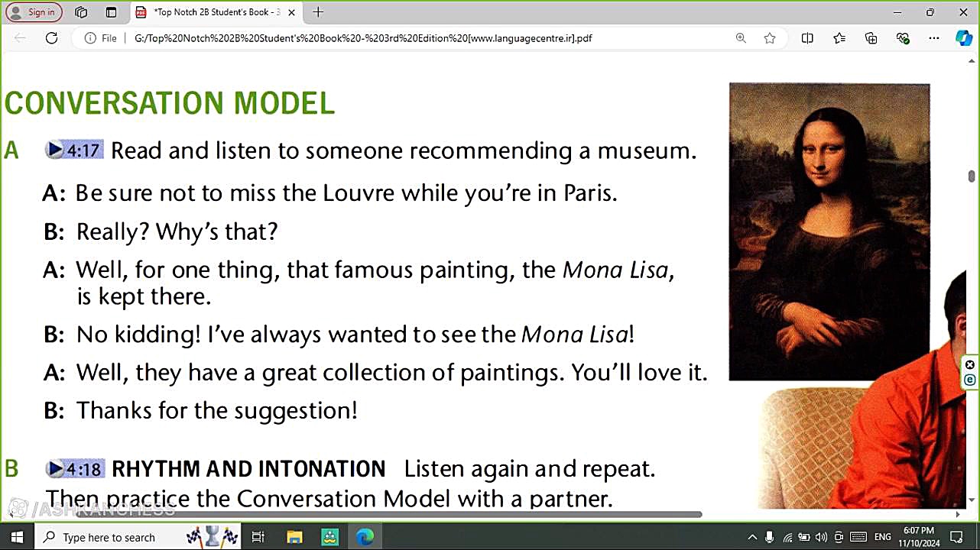This screenshot has width=980, height=550.
Task: Open the Collections panel
Action: pos(871,38)
